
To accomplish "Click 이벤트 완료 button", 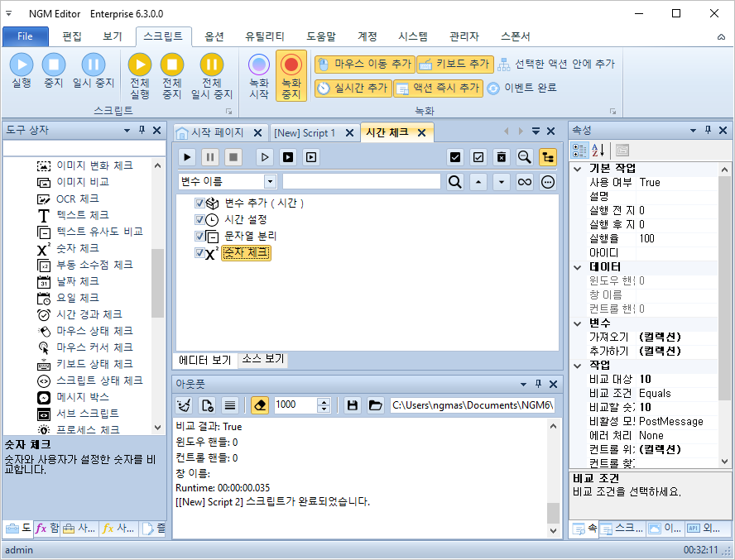I will (x=521, y=89).
